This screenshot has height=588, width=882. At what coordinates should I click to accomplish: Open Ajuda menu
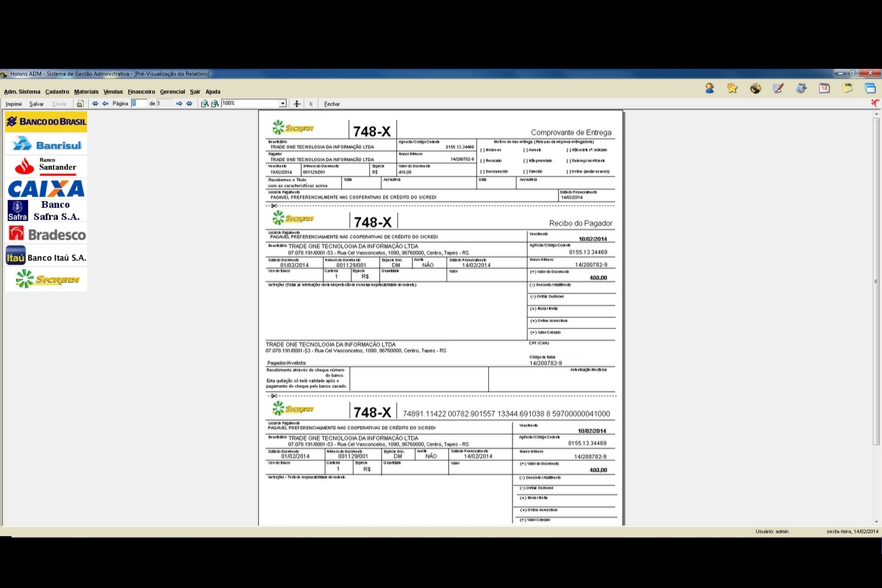point(213,92)
